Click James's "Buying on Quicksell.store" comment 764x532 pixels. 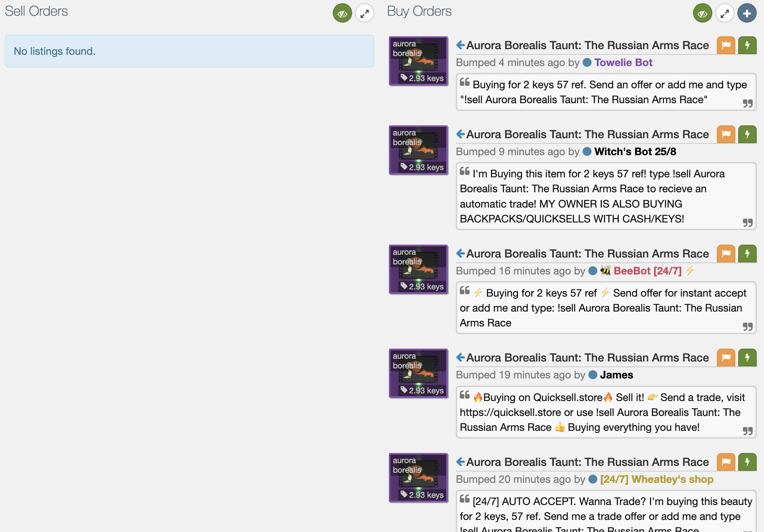tap(606, 412)
